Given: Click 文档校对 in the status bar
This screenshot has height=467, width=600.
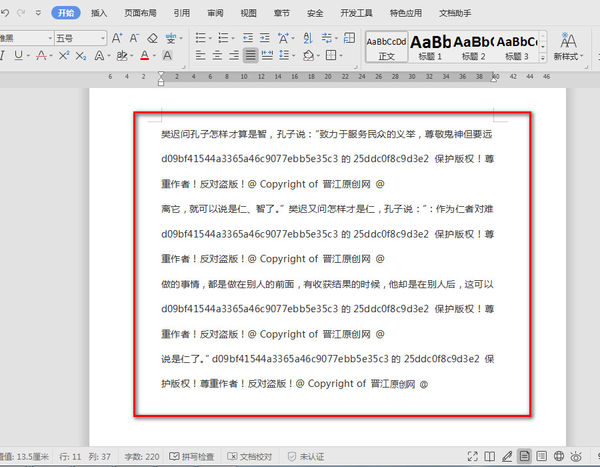Looking at the screenshot, I should (249, 456).
